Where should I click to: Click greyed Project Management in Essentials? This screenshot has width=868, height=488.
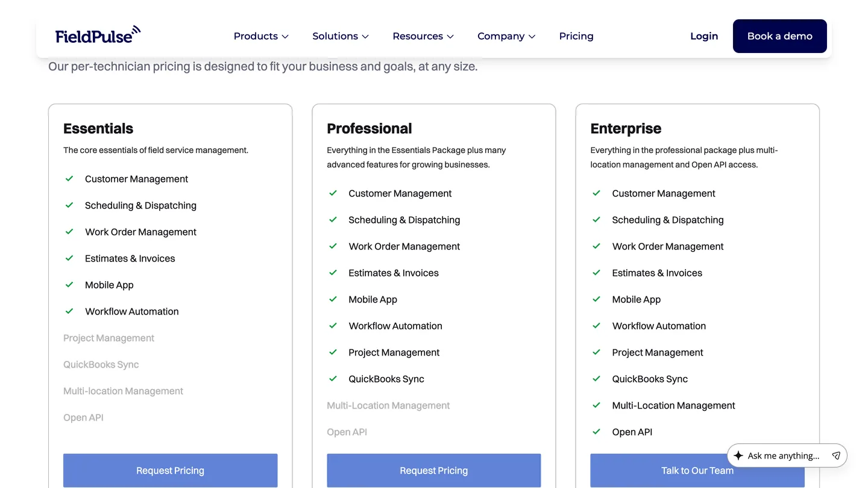point(108,338)
